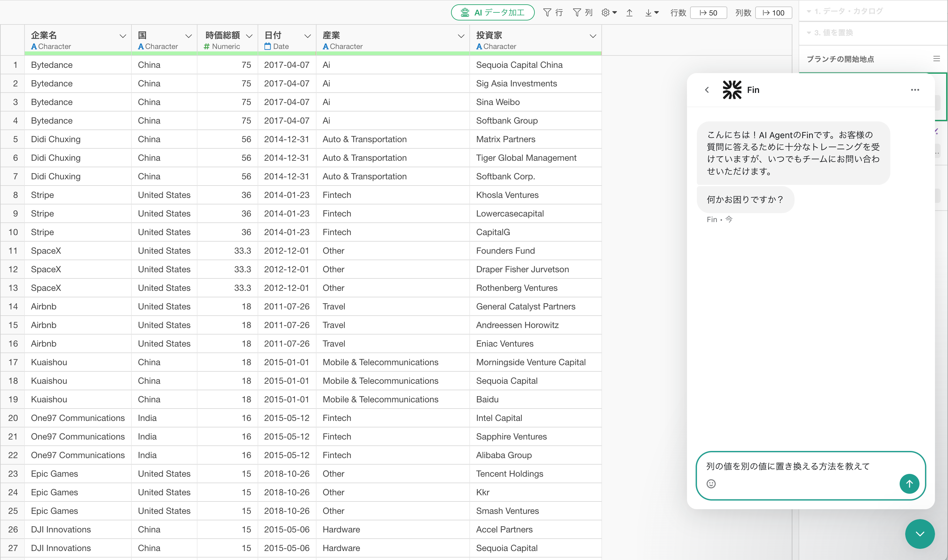Select cell Eniac Ventures
Viewport: 948px width, 560px height.
535,344
